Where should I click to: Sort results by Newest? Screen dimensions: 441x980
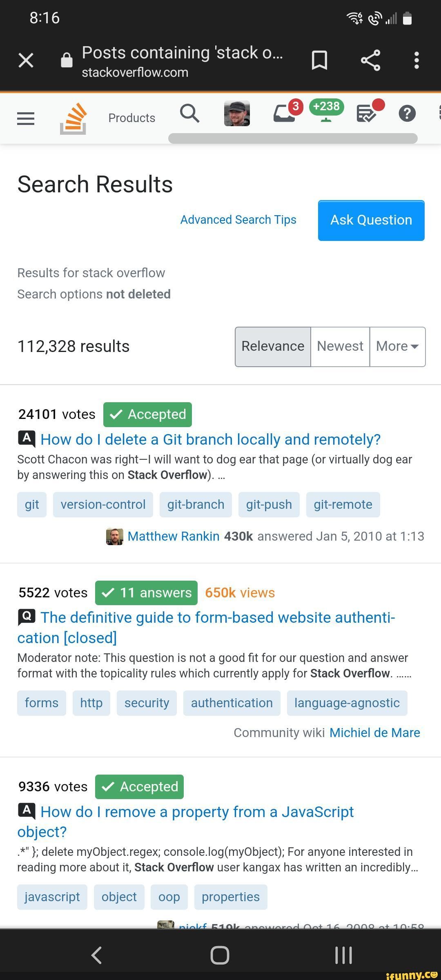340,346
